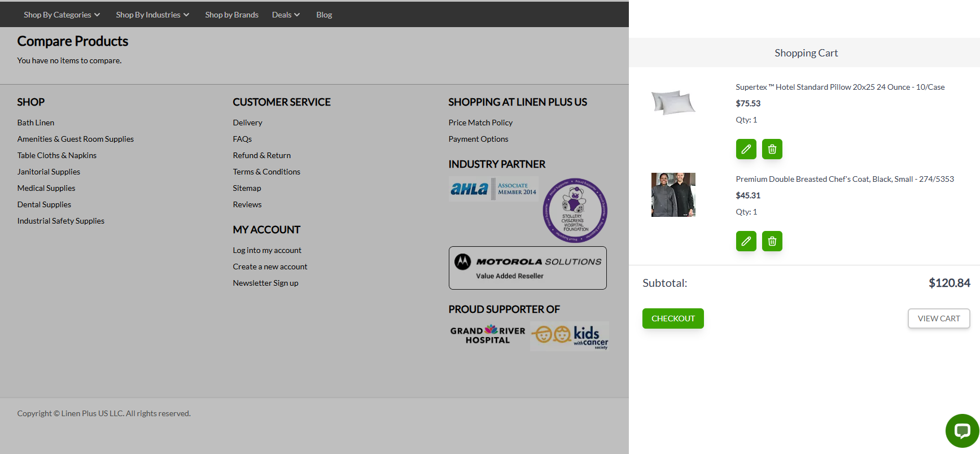
Task: Open Industrial Safety Supplies link
Action: [x=60, y=221]
